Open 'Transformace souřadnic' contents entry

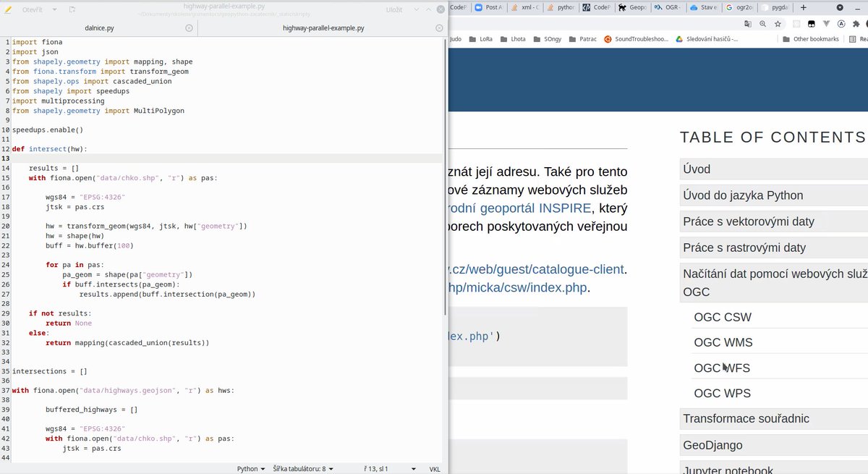pos(773,419)
